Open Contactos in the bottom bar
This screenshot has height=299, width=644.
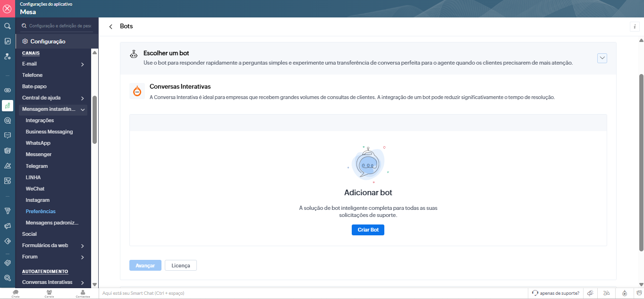(x=83, y=293)
